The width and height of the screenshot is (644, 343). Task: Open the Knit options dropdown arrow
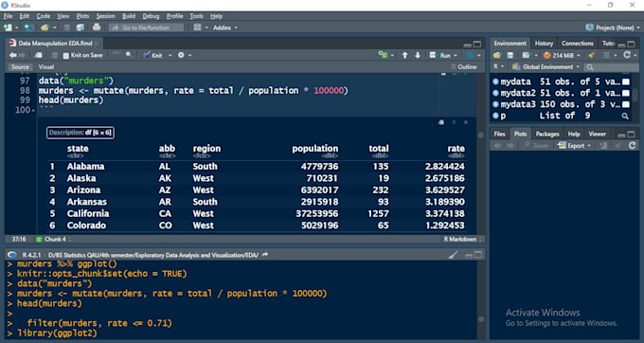(x=170, y=56)
